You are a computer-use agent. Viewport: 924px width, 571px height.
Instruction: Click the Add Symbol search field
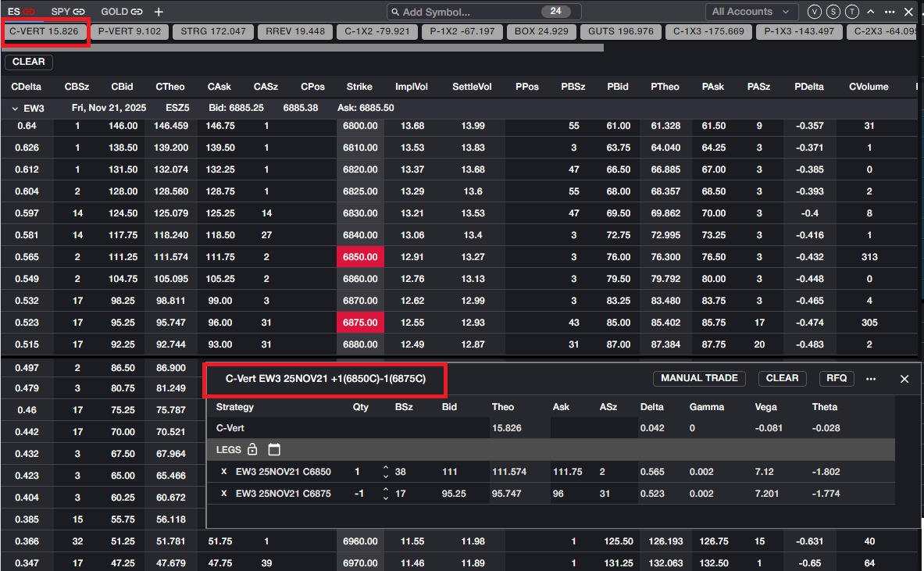[465, 12]
